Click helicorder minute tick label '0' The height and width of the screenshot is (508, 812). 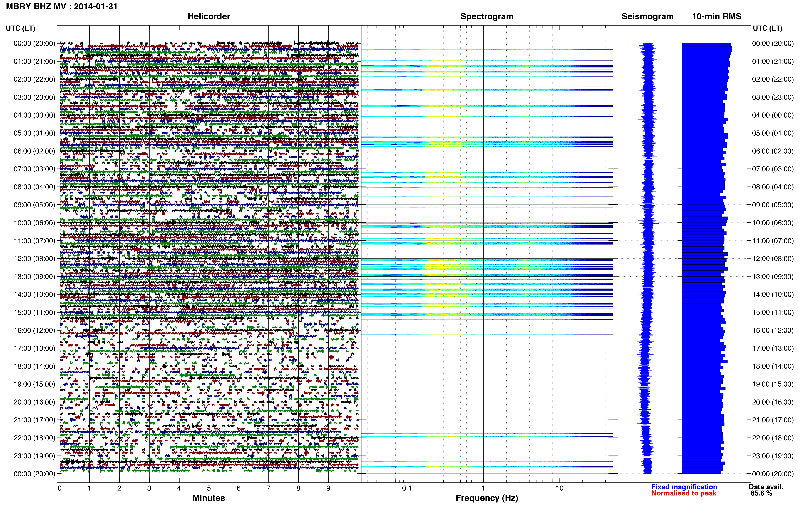(x=59, y=488)
